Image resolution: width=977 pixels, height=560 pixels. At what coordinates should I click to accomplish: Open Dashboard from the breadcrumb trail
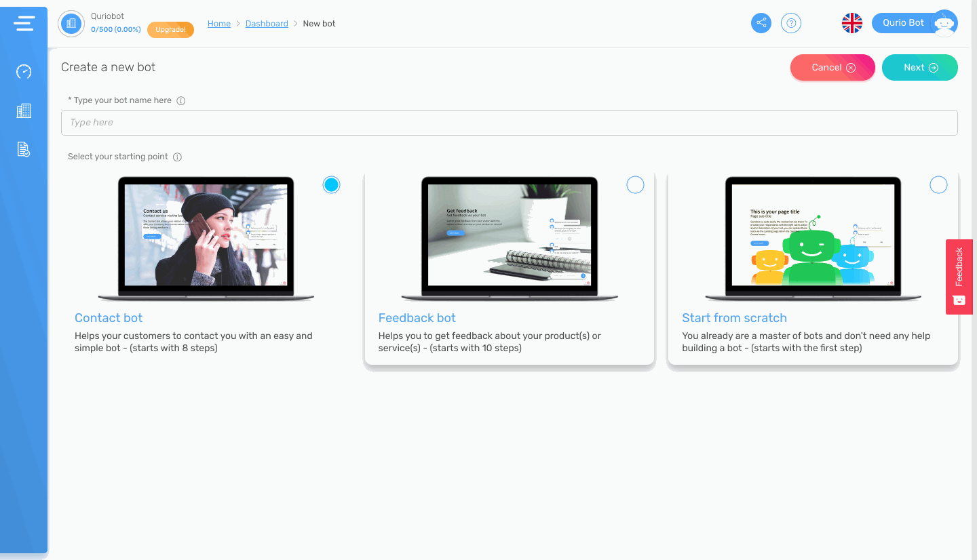pyautogui.click(x=267, y=23)
